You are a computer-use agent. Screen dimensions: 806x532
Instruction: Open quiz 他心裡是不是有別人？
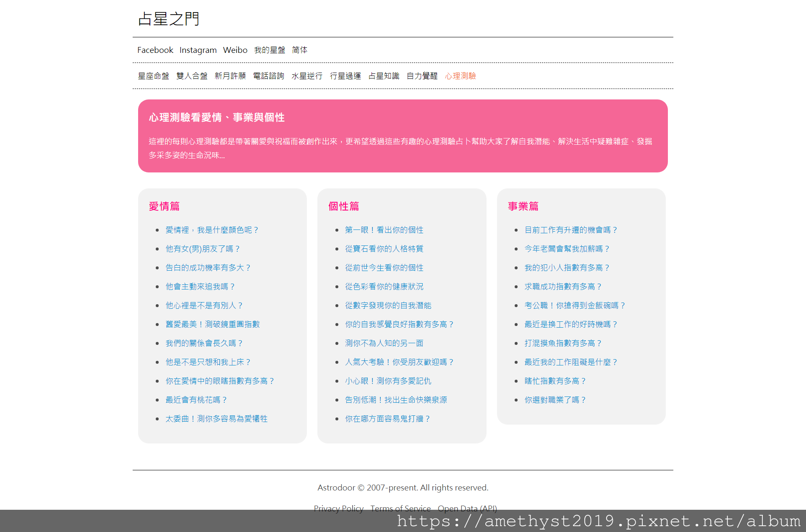point(204,305)
